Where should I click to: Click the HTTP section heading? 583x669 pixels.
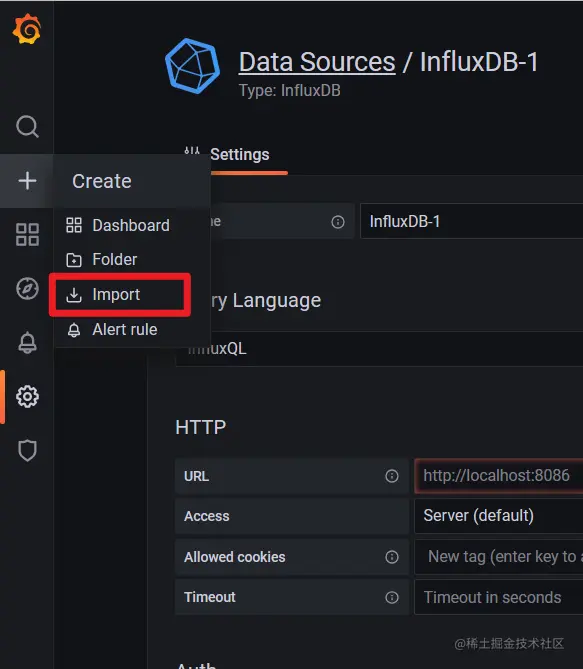[x=201, y=427]
